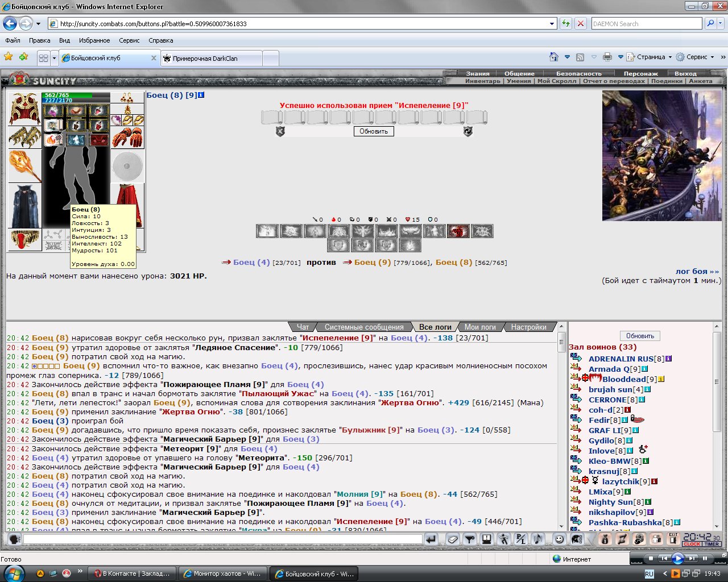Click the Инвентарь link in the top menu
Screen dimensions: 728x582
click(483, 81)
